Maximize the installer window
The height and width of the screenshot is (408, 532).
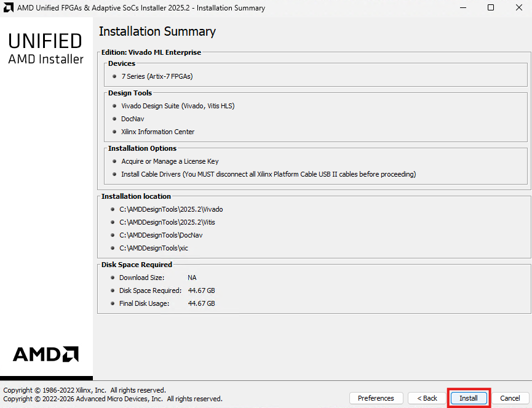click(491, 7)
